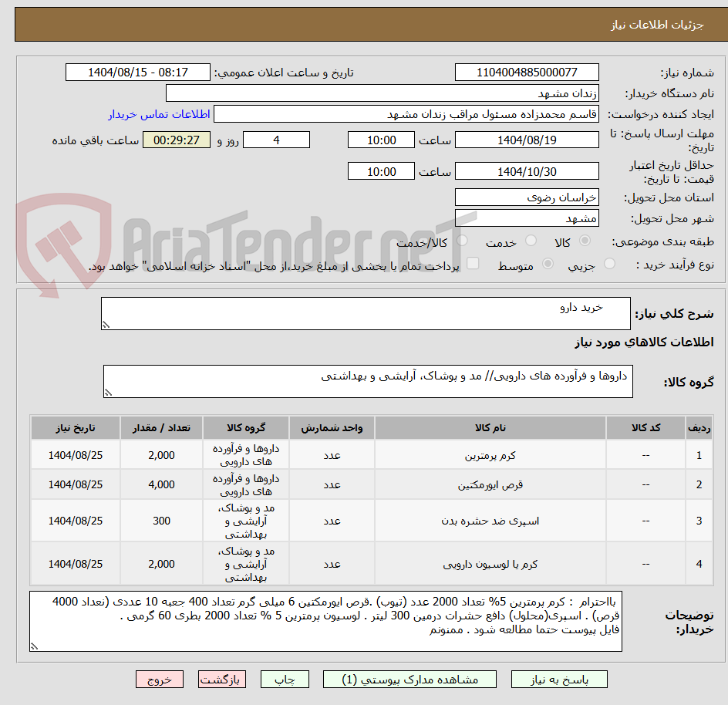Select the 'خدمت' category radio button
The width and height of the screenshot is (728, 705).
point(531,241)
